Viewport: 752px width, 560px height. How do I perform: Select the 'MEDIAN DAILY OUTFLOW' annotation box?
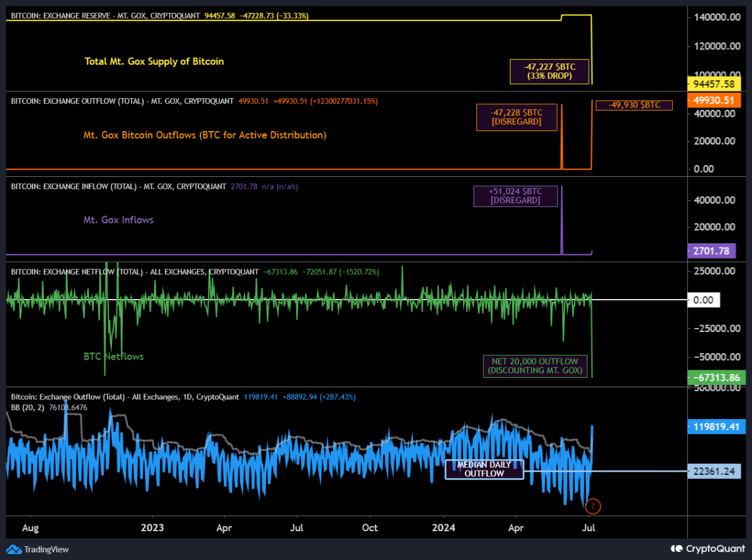coord(484,469)
